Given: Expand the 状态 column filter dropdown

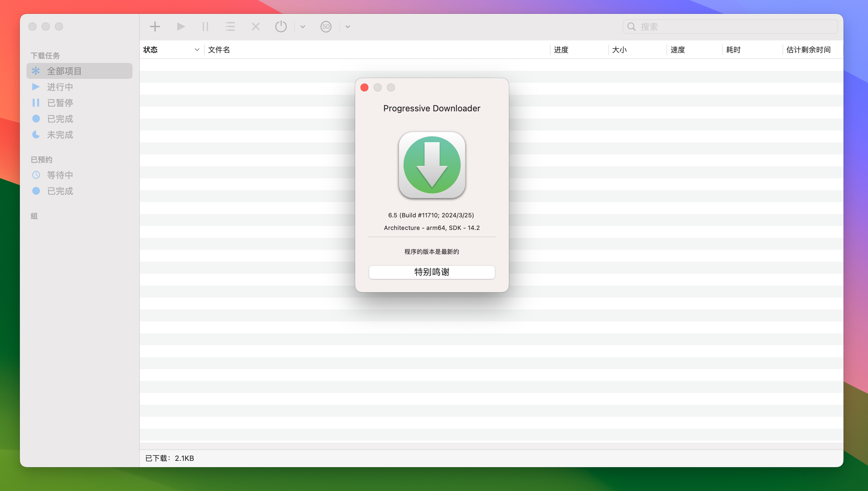Looking at the screenshot, I should coord(197,50).
